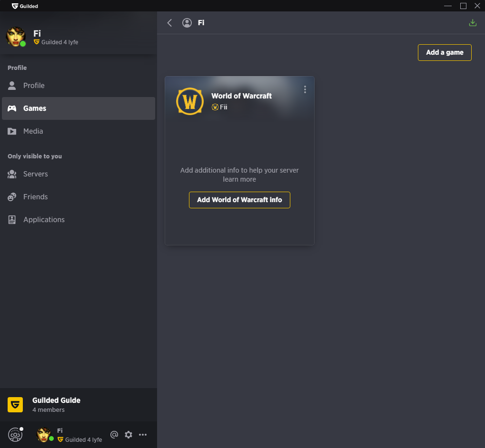Open the Applications section
The height and width of the screenshot is (448, 485).
click(x=79, y=220)
